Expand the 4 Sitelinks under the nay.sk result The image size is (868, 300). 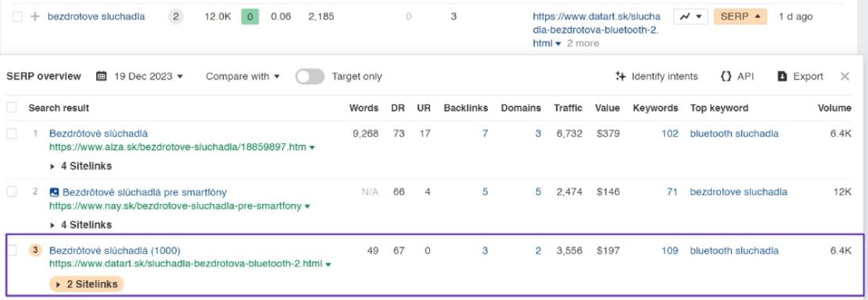tap(81, 225)
